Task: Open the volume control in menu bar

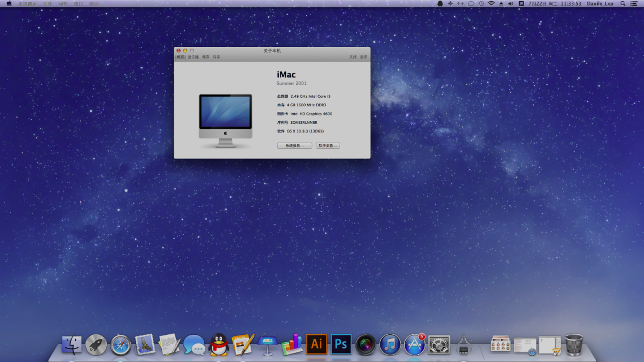Action: 510,3
